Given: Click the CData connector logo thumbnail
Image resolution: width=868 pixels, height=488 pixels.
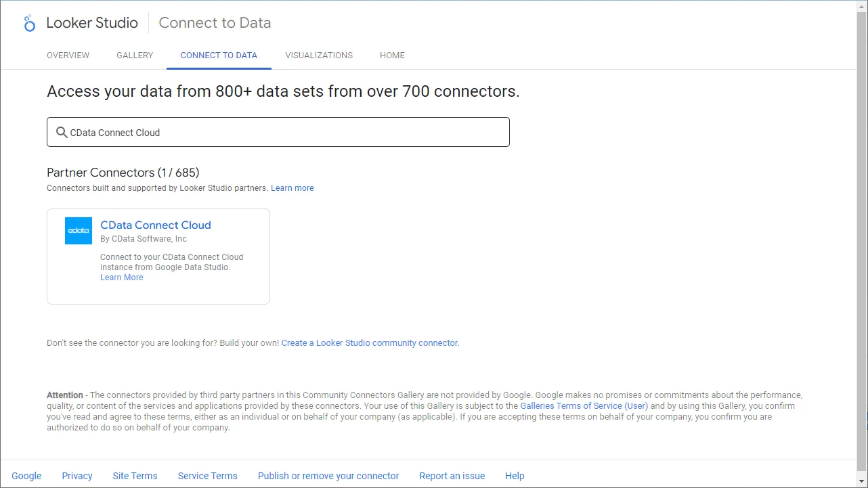Looking at the screenshot, I should coord(79,231).
